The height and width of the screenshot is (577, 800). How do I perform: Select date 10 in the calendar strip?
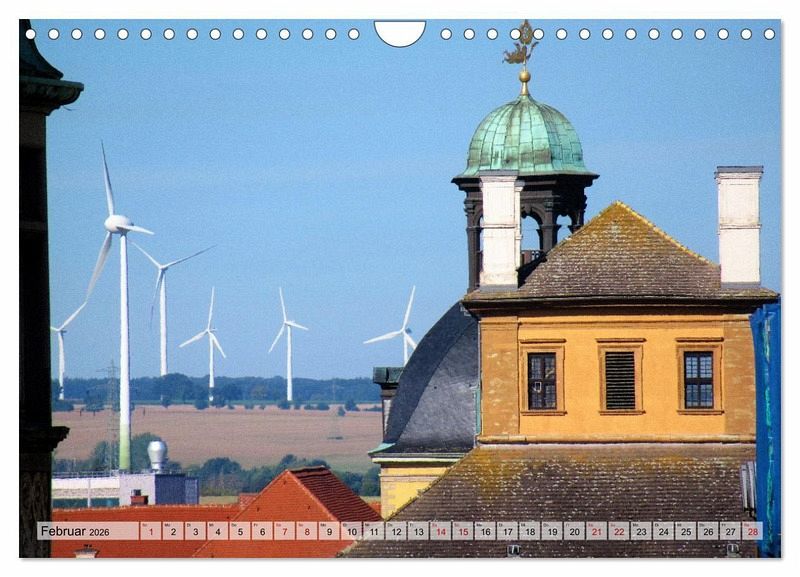click(352, 531)
